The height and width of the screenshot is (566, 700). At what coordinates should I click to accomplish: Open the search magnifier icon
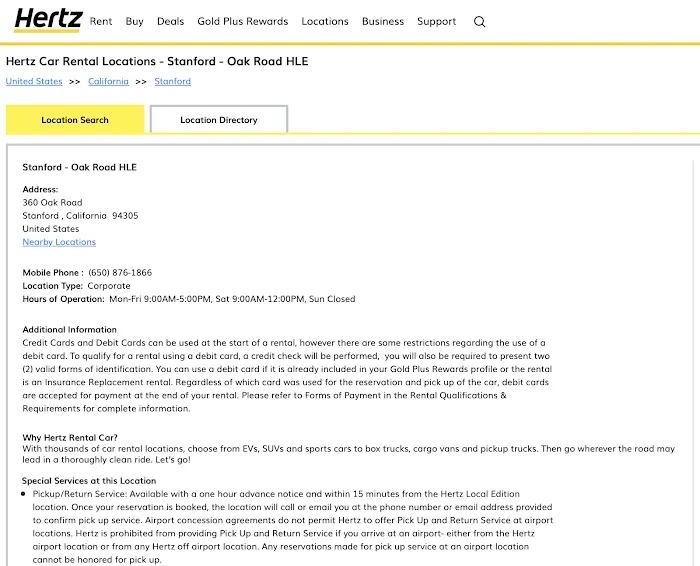479,22
